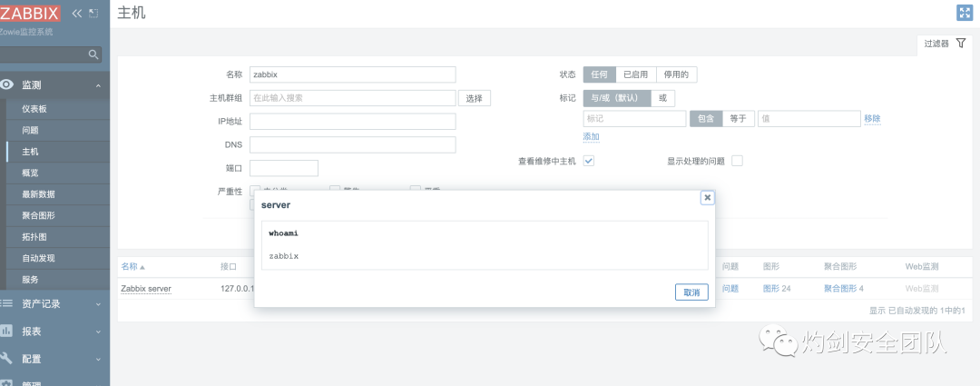Click the tag 值 field
The image size is (980, 386).
coord(809,119)
